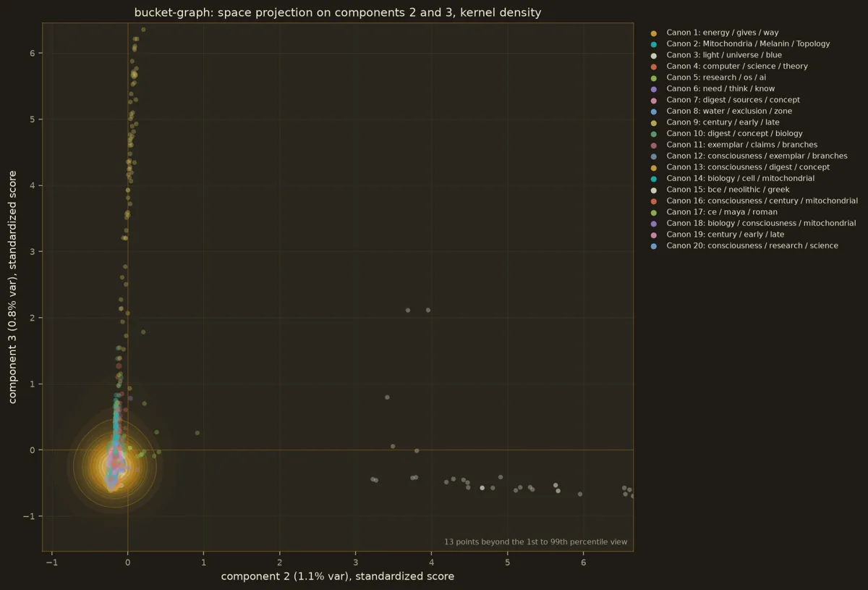868x590 pixels.
Task: Select legend entry Canon 13: consciousness / digest / concept
Action: click(748, 167)
